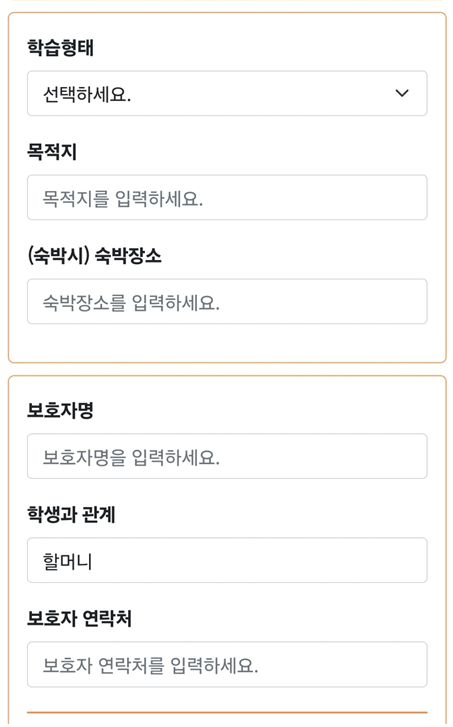The width and height of the screenshot is (453, 727).
Task: Focus the 숙박장소 input field
Action: [227, 301]
